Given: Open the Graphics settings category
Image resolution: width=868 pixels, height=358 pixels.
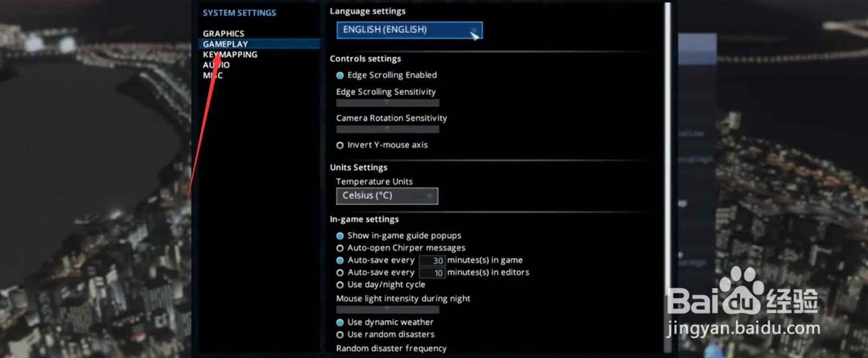Looking at the screenshot, I should pyautogui.click(x=224, y=34).
